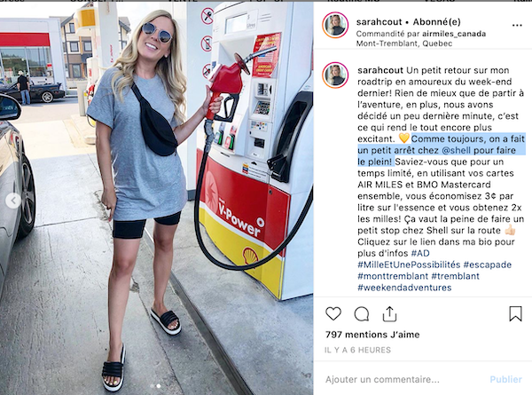Select the first carousel dot indicator
This screenshot has width=532, height=395.
tap(153, 386)
